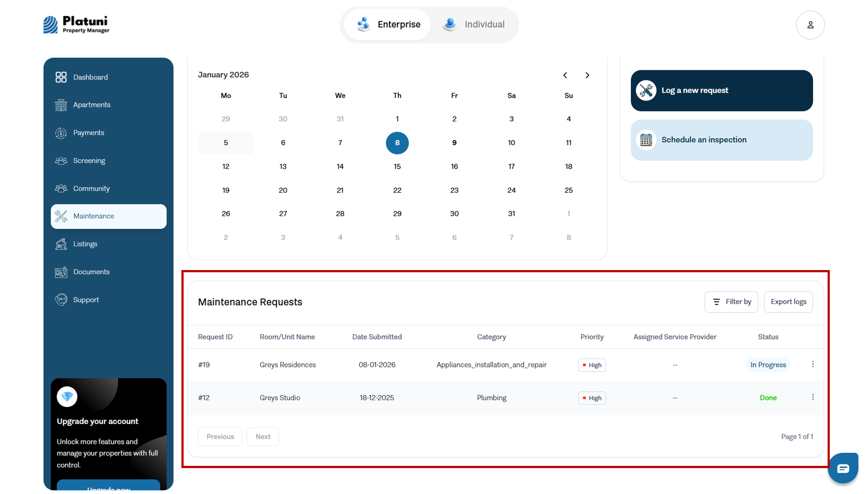Click the Dashboard grid icon
The width and height of the screenshot is (868, 494).
pos(61,77)
